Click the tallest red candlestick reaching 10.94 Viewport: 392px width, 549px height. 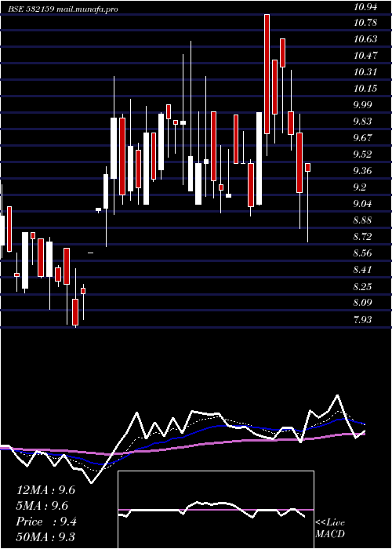click(267, 74)
